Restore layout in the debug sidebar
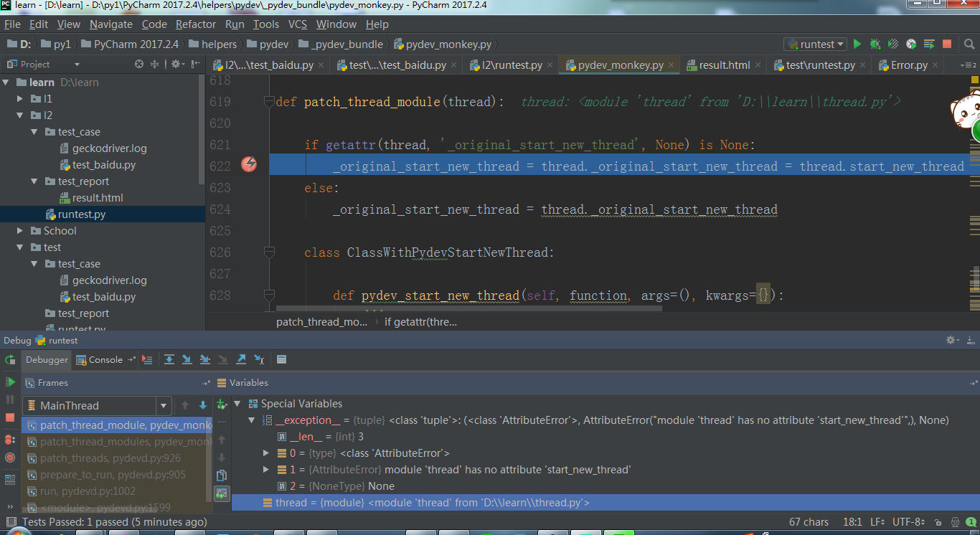This screenshot has height=535, width=980. click(10, 479)
